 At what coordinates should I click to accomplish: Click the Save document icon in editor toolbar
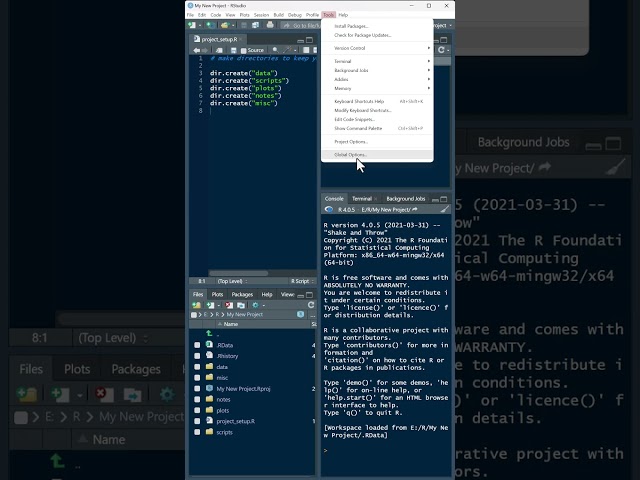click(233, 50)
